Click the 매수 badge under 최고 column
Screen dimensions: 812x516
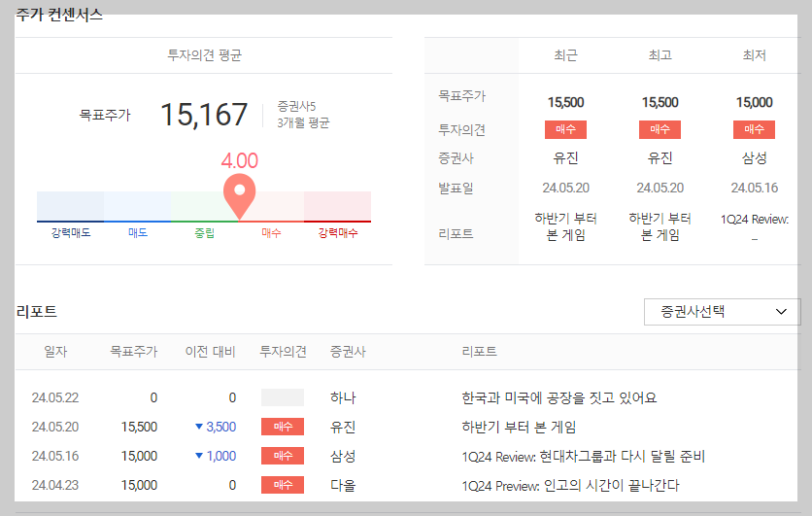(660, 129)
